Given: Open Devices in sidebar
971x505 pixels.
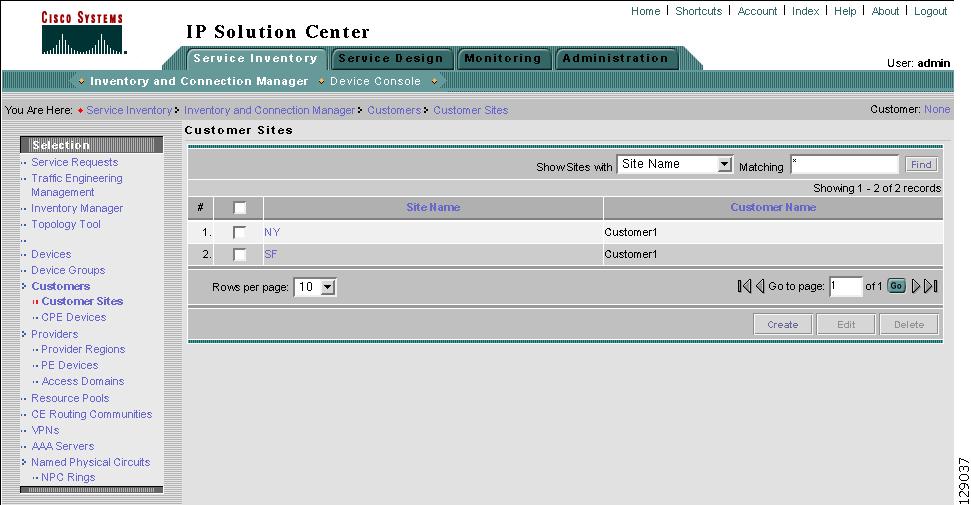Looking at the screenshot, I should point(51,254).
